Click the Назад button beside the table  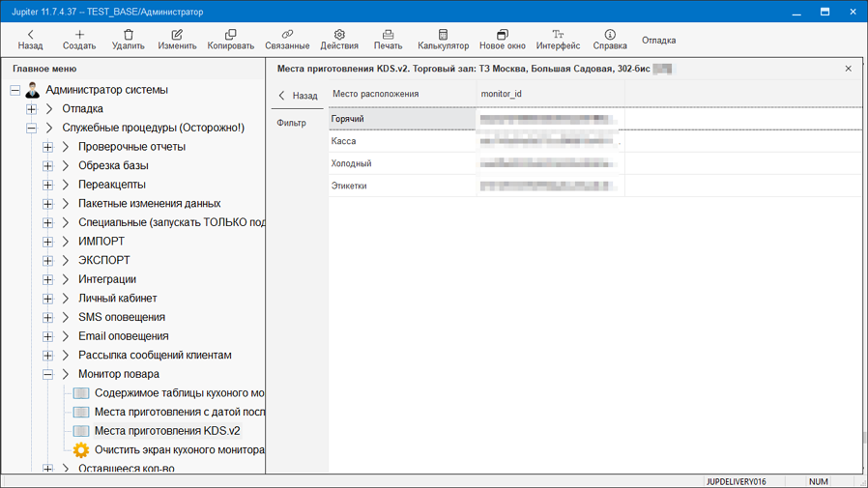[x=298, y=96]
